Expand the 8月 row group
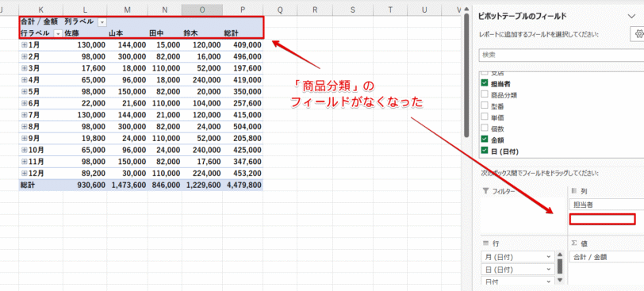Image resolution: width=644 pixels, height=291 pixels. [25, 126]
